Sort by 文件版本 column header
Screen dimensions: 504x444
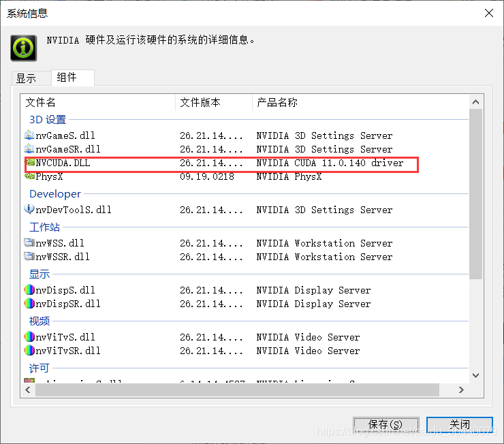click(214, 102)
